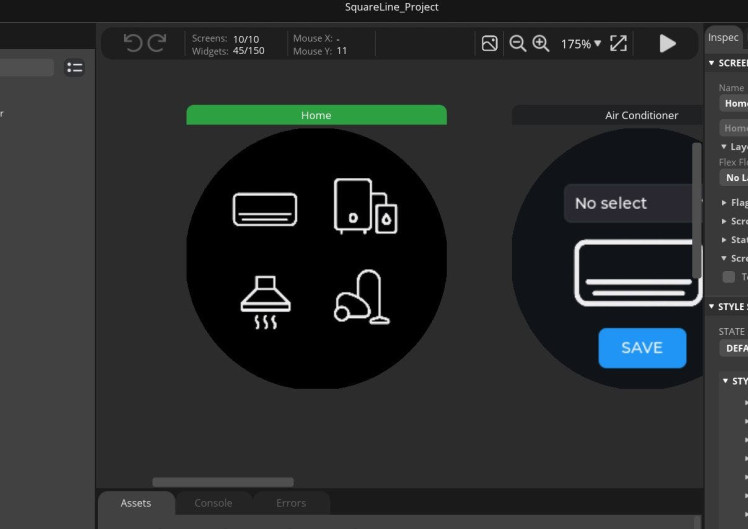
Task: Select the Home screen green title bar
Action: pos(316,115)
